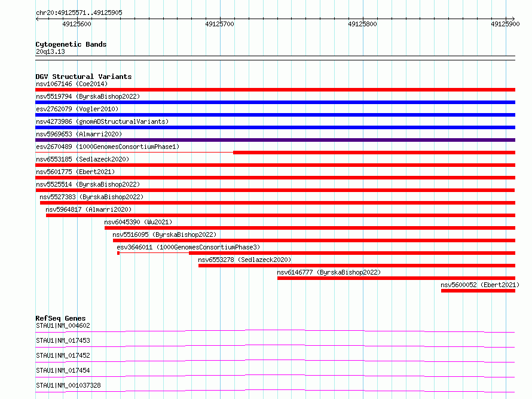532x399 pixels.
Task: Click the red bar under nsv5601775
Action: click(x=275, y=178)
